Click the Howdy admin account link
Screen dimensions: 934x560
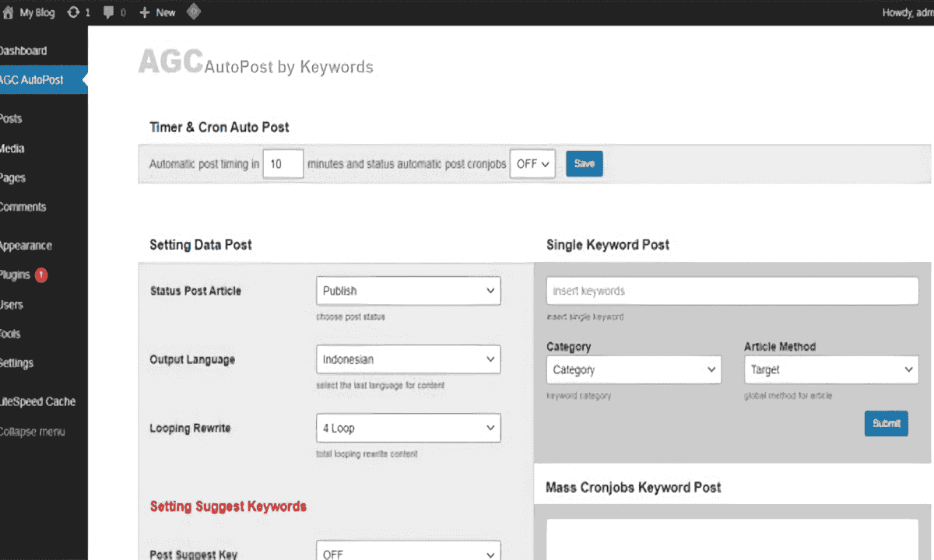[908, 12]
